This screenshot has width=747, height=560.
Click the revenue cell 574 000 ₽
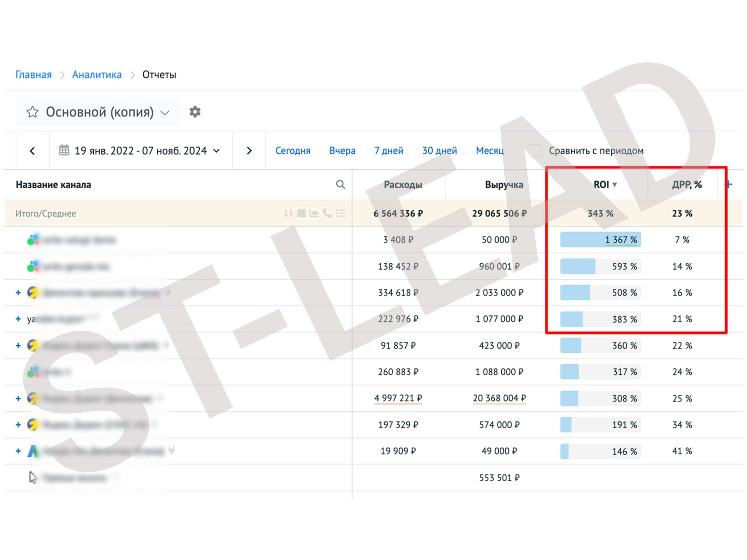pyautogui.click(x=499, y=425)
